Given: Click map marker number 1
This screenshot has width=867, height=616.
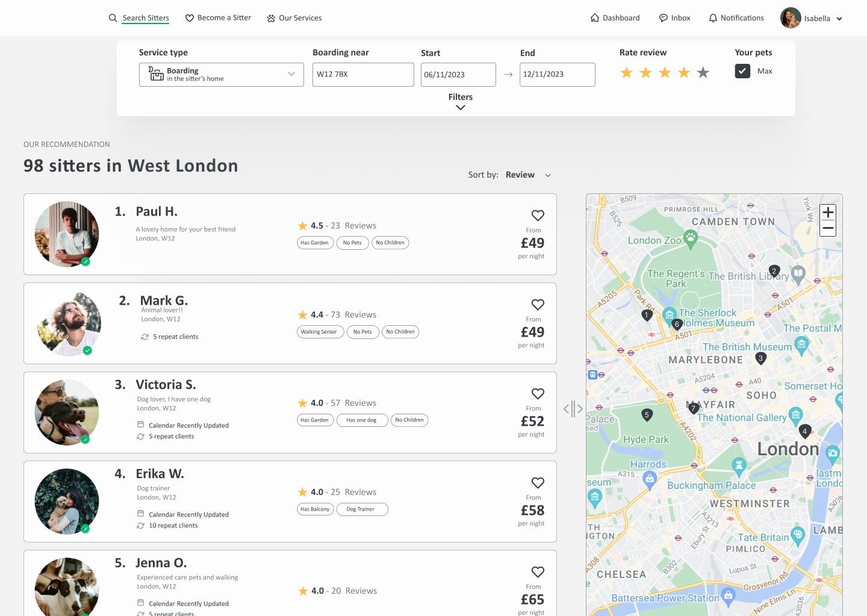Looking at the screenshot, I should click(647, 315).
